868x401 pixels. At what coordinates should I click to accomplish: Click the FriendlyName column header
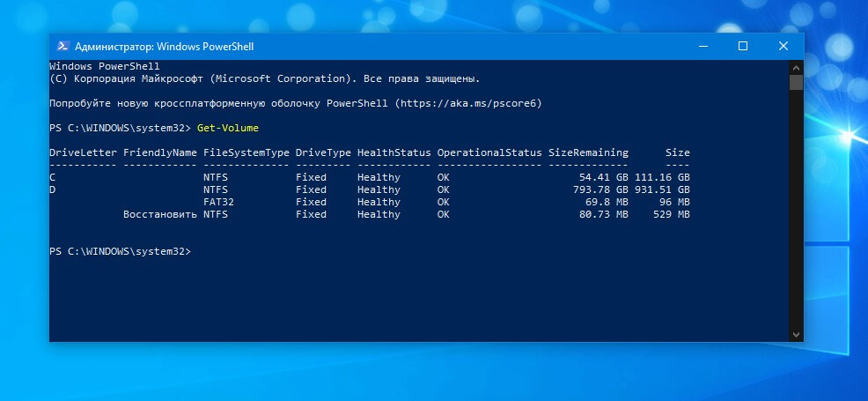point(160,152)
